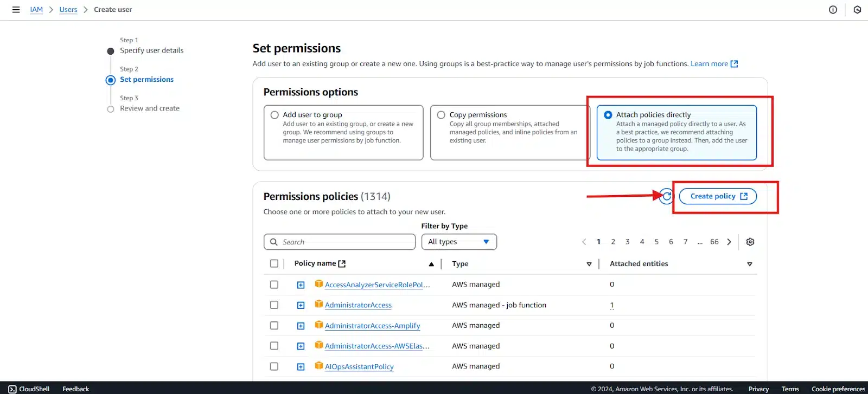This screenshot has width=868, height=394.
Task: Click the Feedback footer link
Action: coord(75,389)
